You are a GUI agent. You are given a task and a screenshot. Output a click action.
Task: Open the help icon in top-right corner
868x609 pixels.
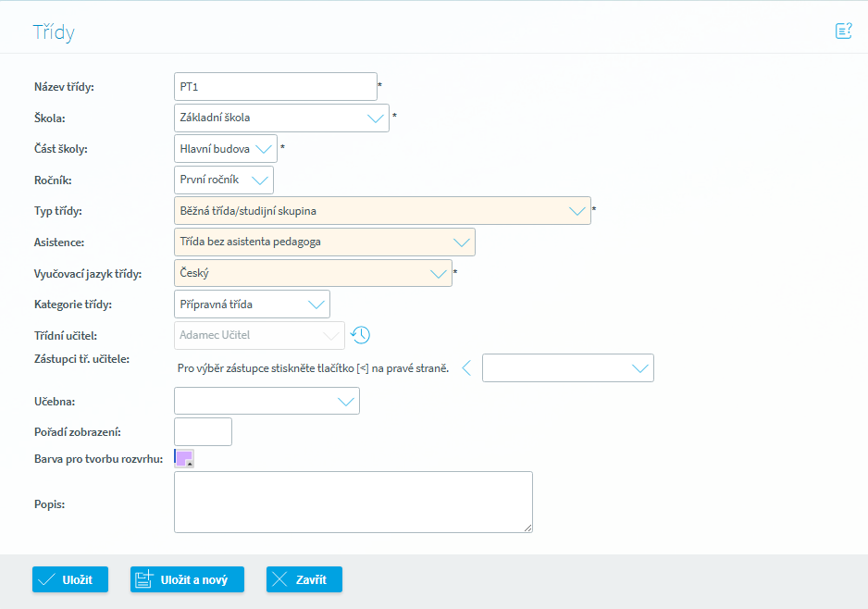pos(843,31)
